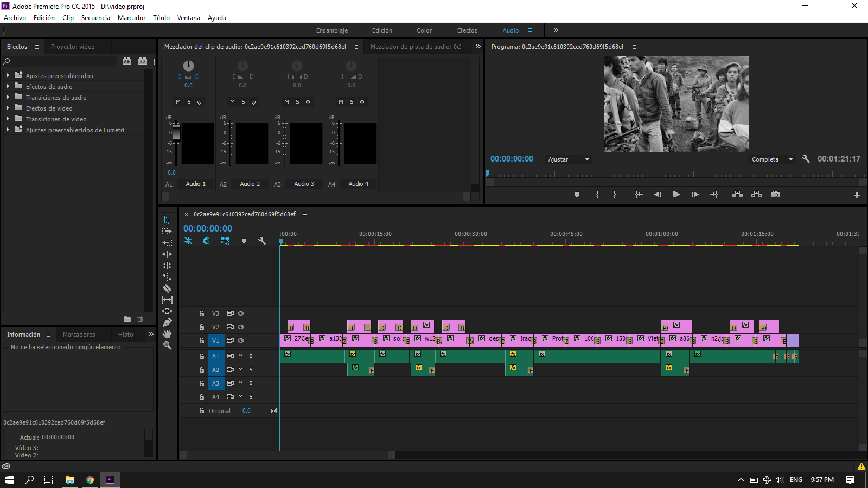Viewport: 868px width, 488px height.
Task: Click the Program monitor current timecode
Action: pos(512,159)
